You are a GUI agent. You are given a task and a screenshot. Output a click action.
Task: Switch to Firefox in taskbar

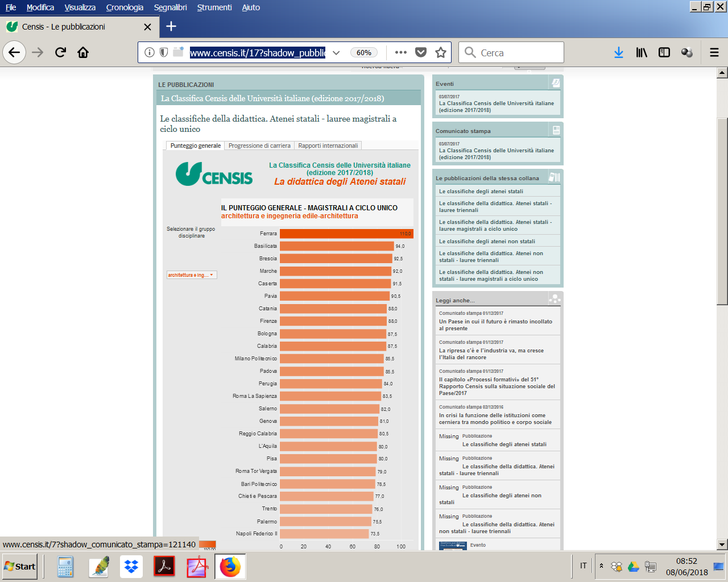click(x=230, y=567)
